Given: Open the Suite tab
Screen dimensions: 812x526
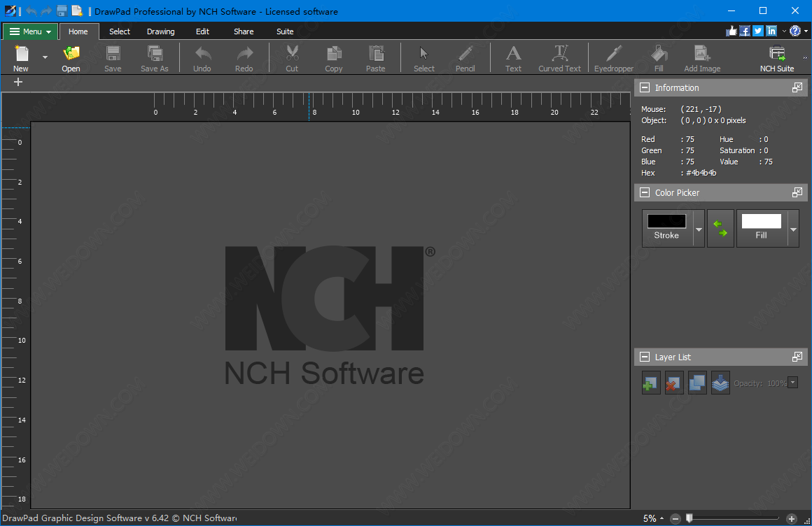Looking at the screenshot, I should coord(285,31).
